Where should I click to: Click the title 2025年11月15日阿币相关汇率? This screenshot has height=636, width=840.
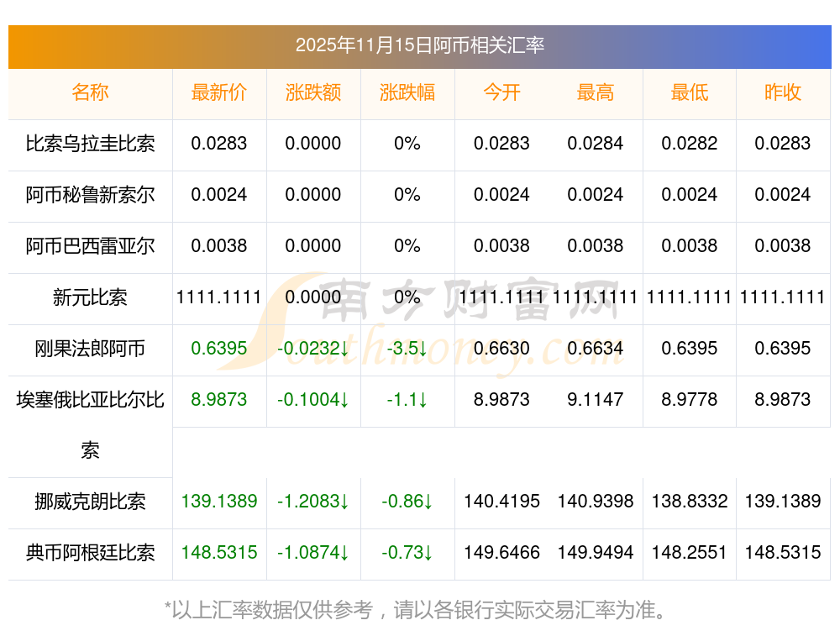[x=419, y=45]
